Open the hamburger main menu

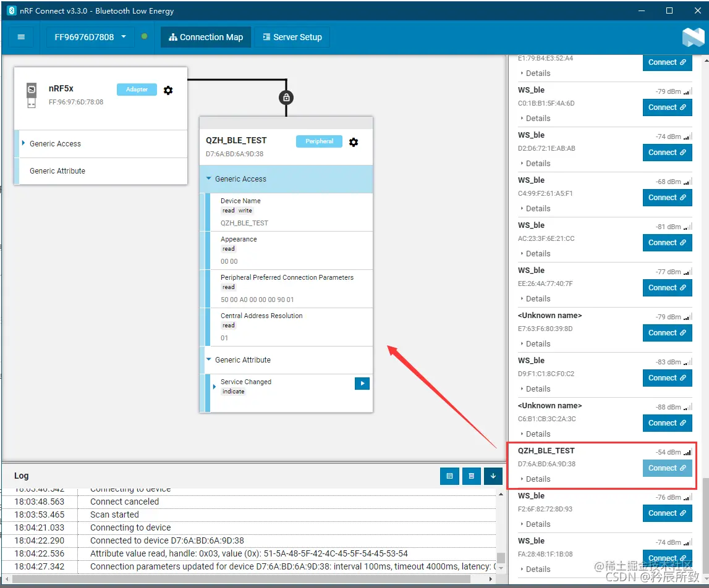[21, 37]
